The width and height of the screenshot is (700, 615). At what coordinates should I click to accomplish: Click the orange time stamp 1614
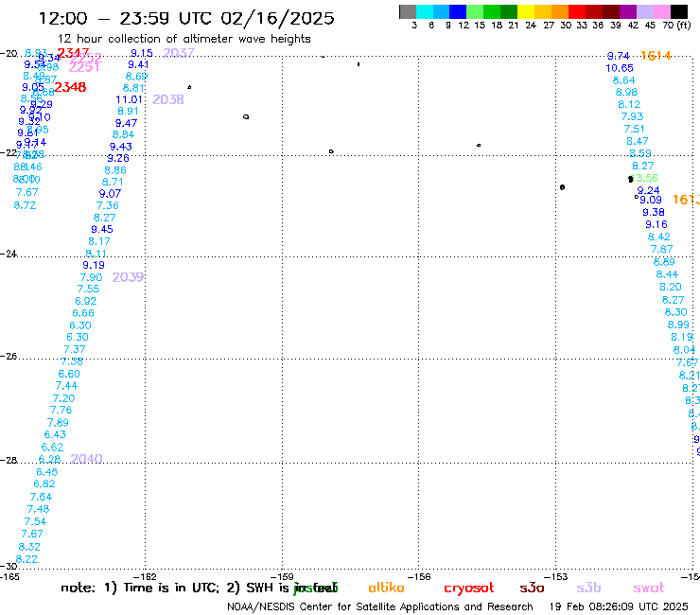click(656, 56)
